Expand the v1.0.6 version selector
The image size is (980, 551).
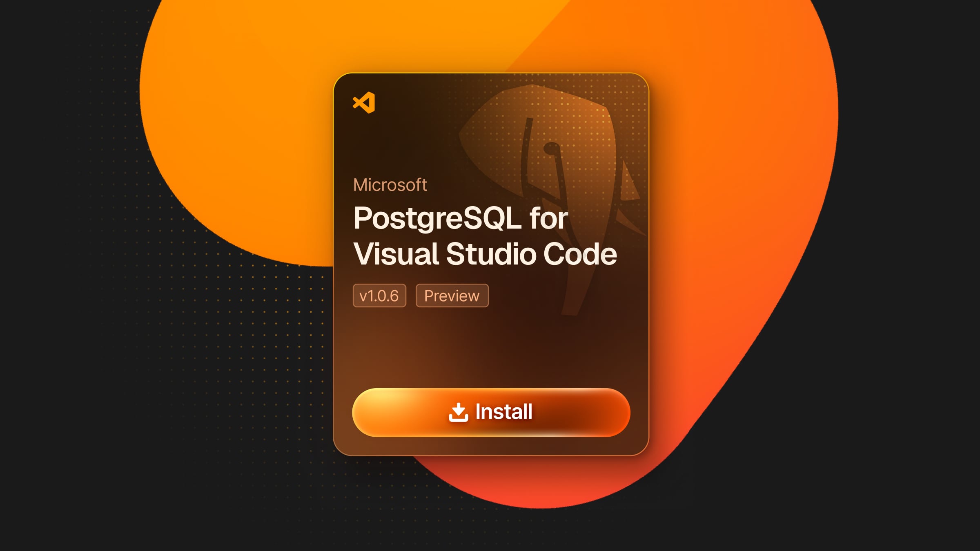click(x=380, y=296)
